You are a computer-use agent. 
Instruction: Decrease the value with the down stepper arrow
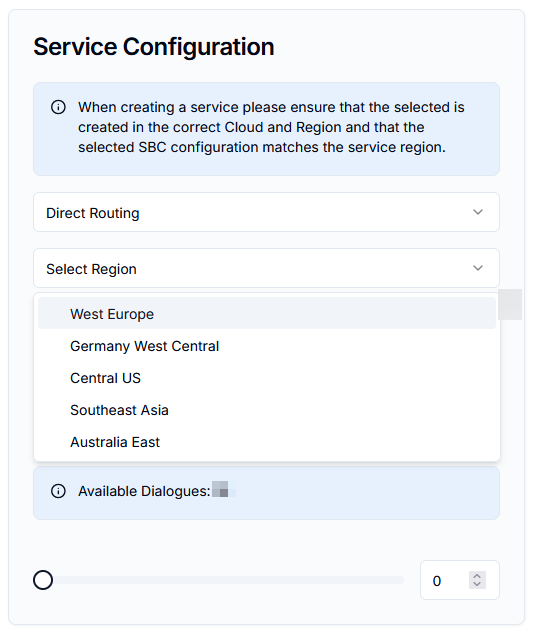pyautogui.click(x=477, y=584)
